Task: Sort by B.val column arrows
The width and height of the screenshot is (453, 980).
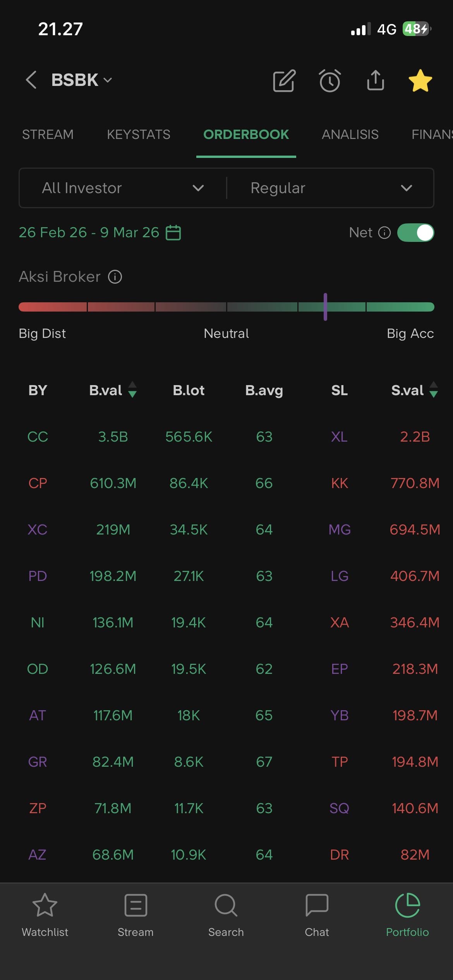Action: click(x=132, y=390)
